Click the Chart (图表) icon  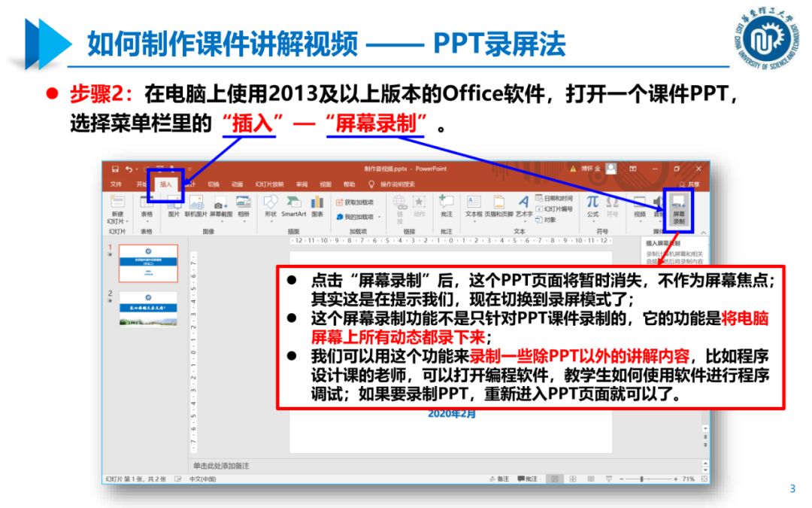tap(317, 202)
